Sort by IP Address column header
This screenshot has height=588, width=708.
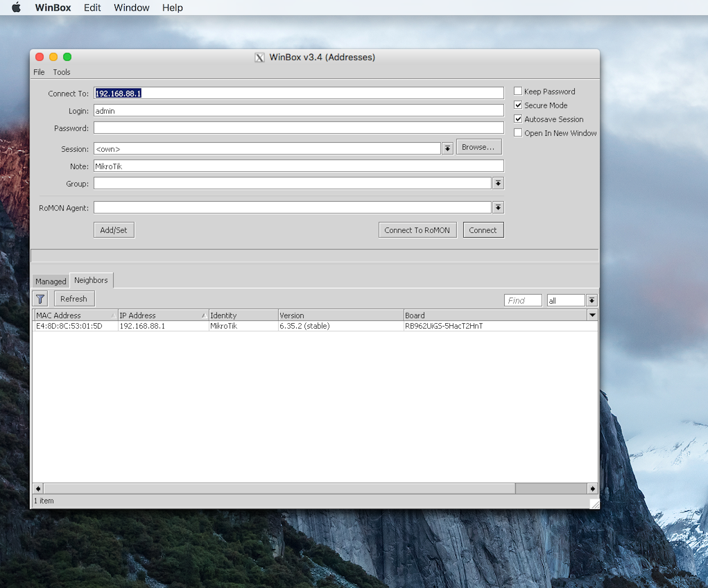click(164, 315)
